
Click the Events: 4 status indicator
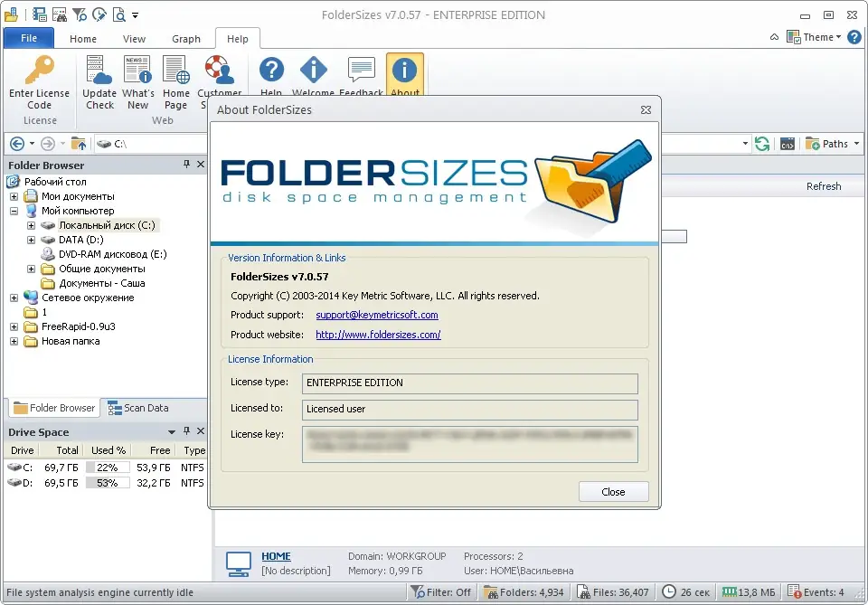click(x=816, y=592)
